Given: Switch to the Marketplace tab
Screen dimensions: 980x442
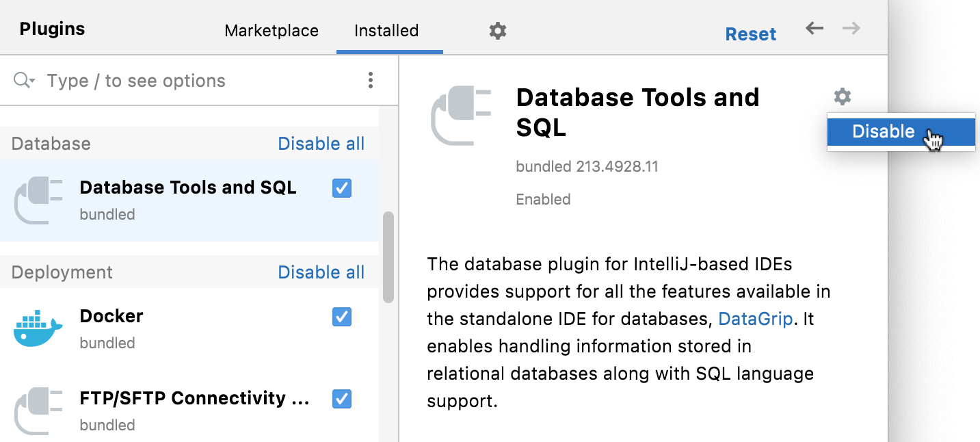Looking at the screenshot, I should pyautogui.click(x=271, y=30).
